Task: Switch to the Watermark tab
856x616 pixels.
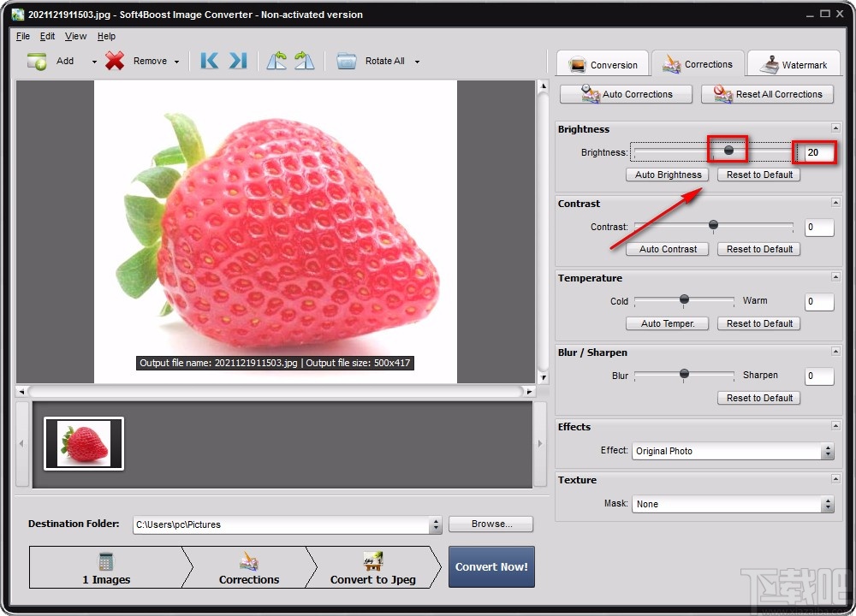Action: tap(794, 64)
